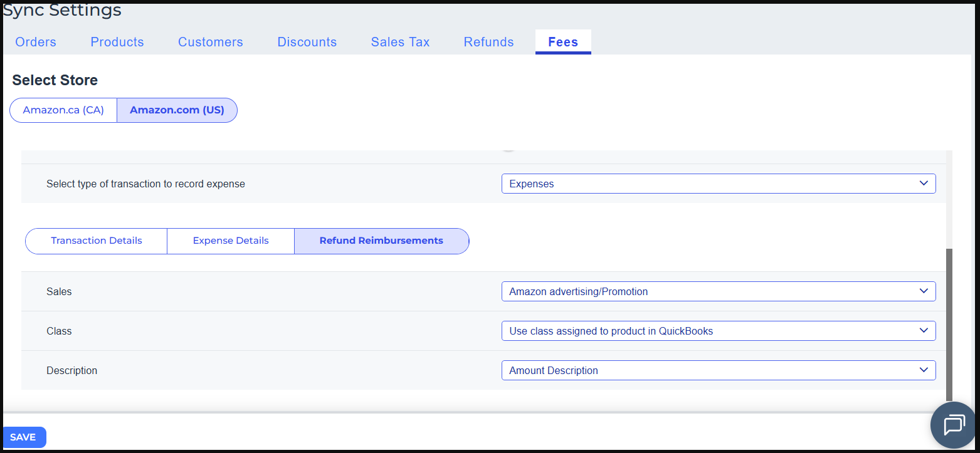Open the Class dropdown
The width and height of the screenshot is (980, 453).
coord(719,331)
